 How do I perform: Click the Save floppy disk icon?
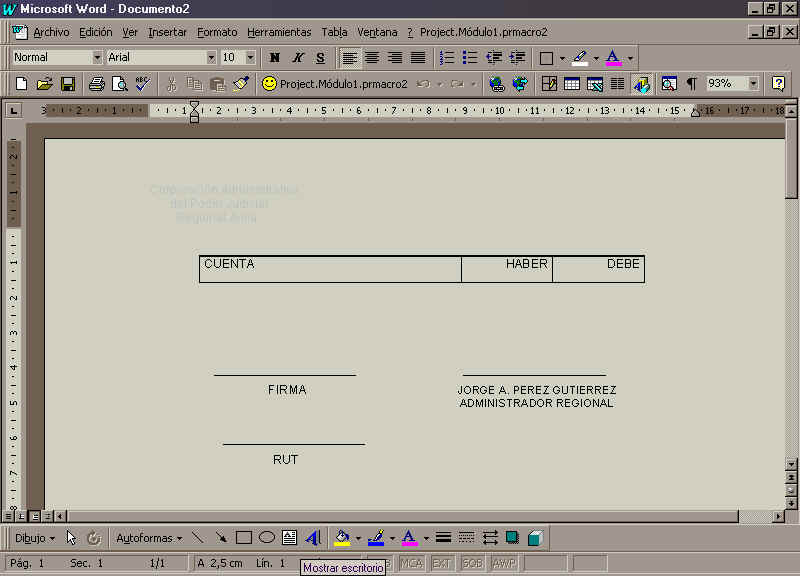(x=68, y=84)
